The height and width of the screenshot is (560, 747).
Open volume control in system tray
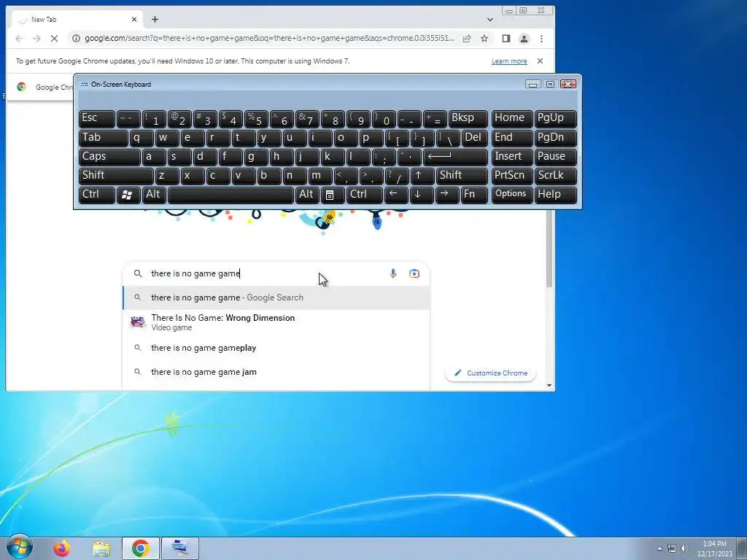[x=684, y=548]
